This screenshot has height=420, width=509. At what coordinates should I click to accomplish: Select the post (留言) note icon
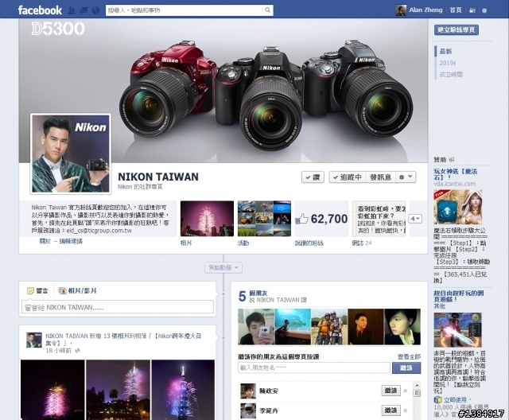coord(30,290)
